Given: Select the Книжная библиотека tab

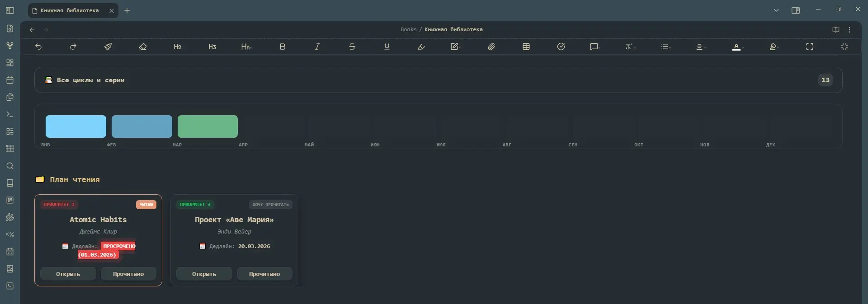Looking at the screenshot, I should [x=70, y=10].
